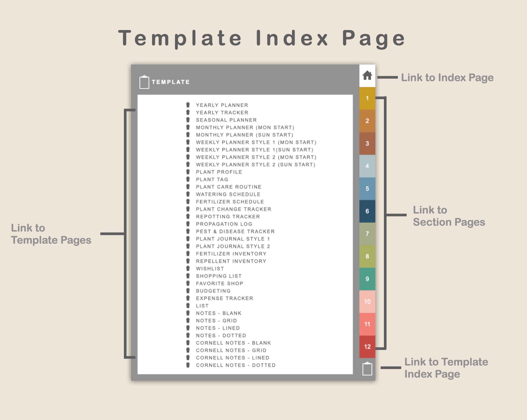
Task: Open section tab 6
Action: point(367,211)
